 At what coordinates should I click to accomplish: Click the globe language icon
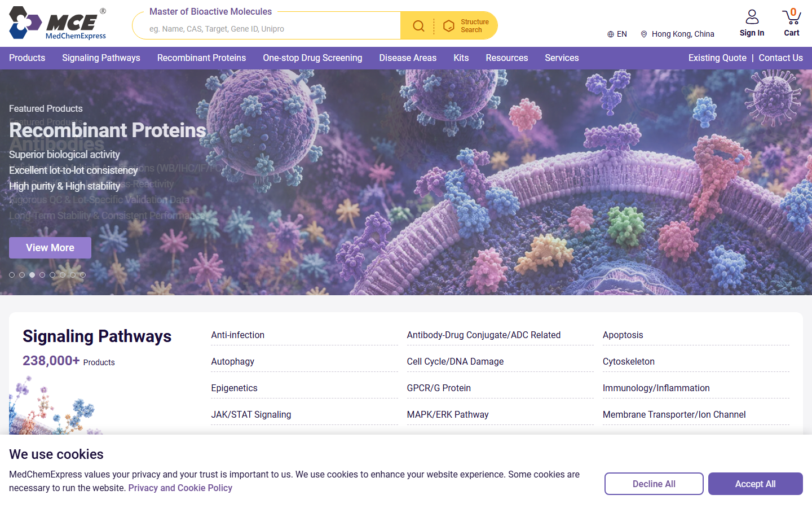point(611,34)
